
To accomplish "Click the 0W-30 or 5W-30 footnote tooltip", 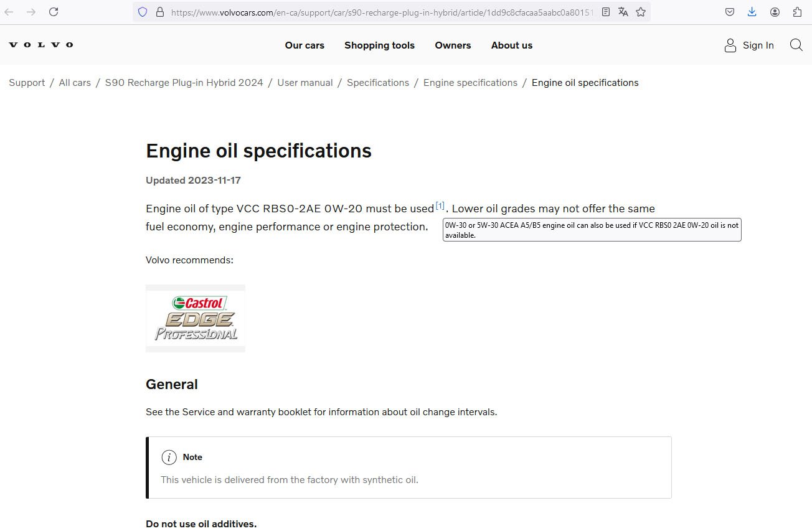I will (x=592, y=230).
